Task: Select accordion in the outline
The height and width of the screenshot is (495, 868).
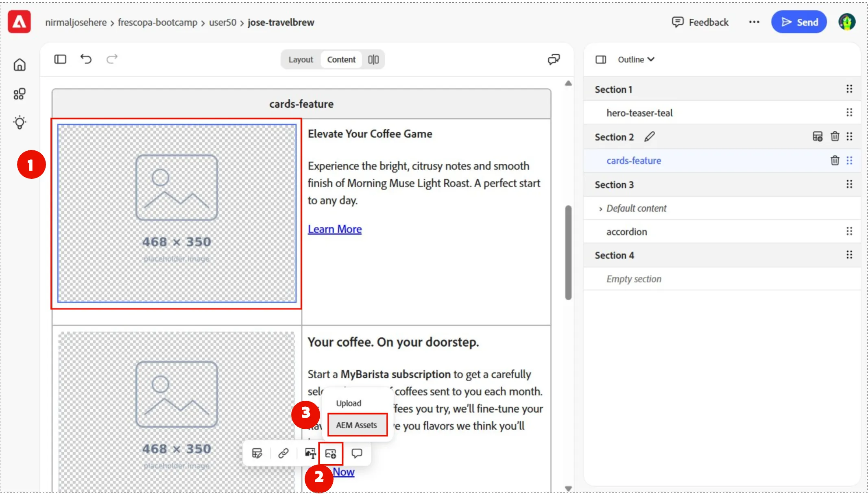Action: click(722, 232)
